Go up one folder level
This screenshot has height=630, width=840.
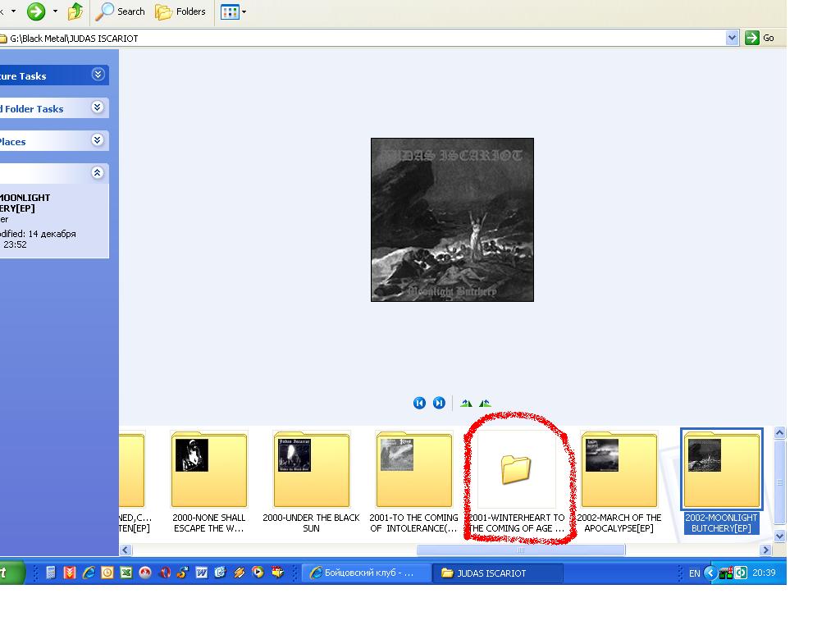(75, 11)
